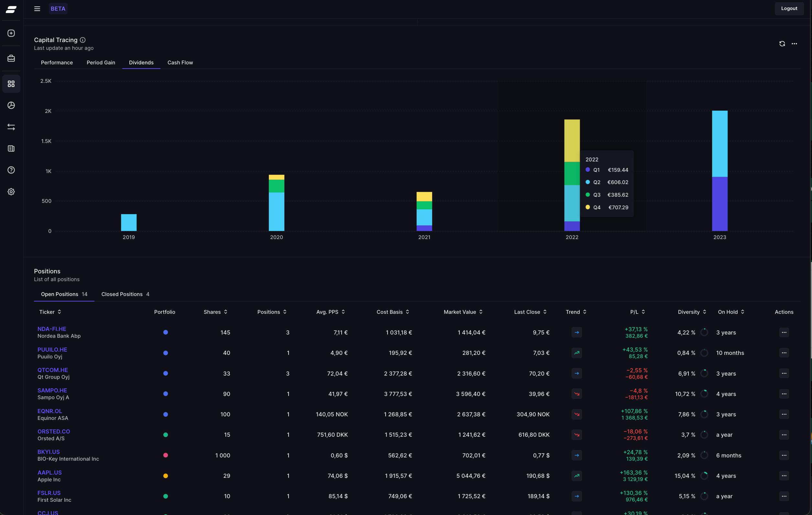The height and width of the screenshot is (515, 812).
Task: Open actions menu for BKYI.US row
Action: [x=784, y=455]
